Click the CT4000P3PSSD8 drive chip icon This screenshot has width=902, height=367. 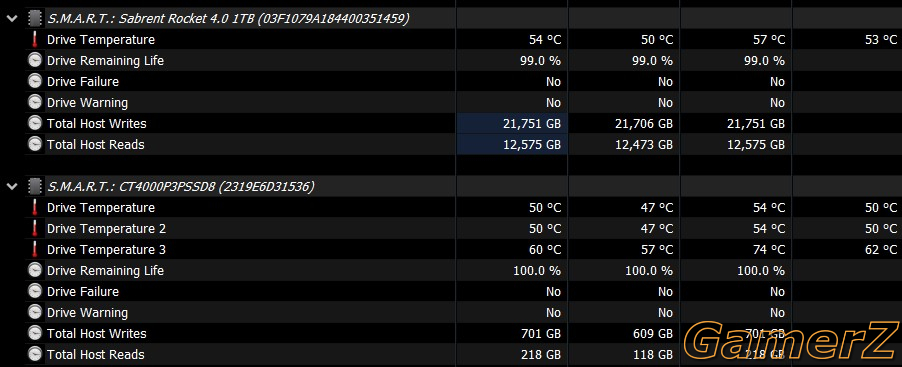(35, 187)
